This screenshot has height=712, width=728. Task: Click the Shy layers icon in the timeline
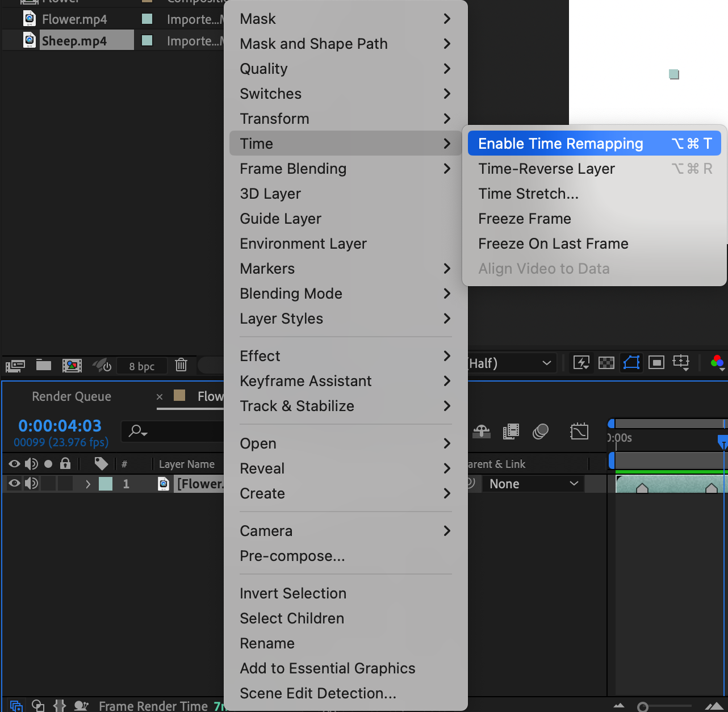tap(482, 432)
